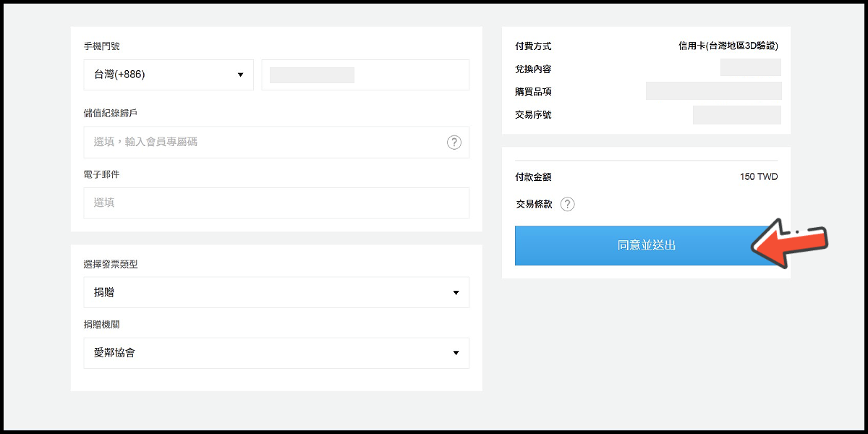Click into the 電子郵件 email input field
This screenshot has width=868, height=434.
(x=276, y=203)
